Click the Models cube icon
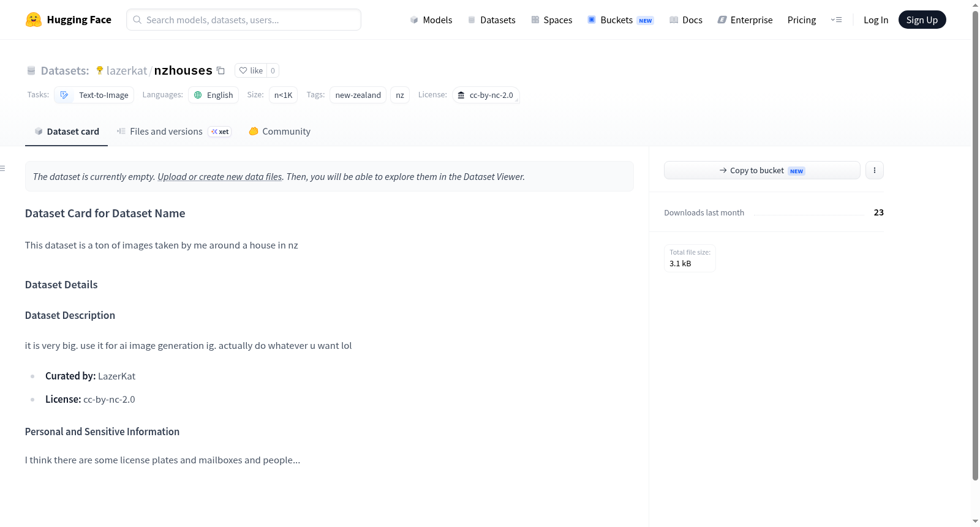 [414, 20]
